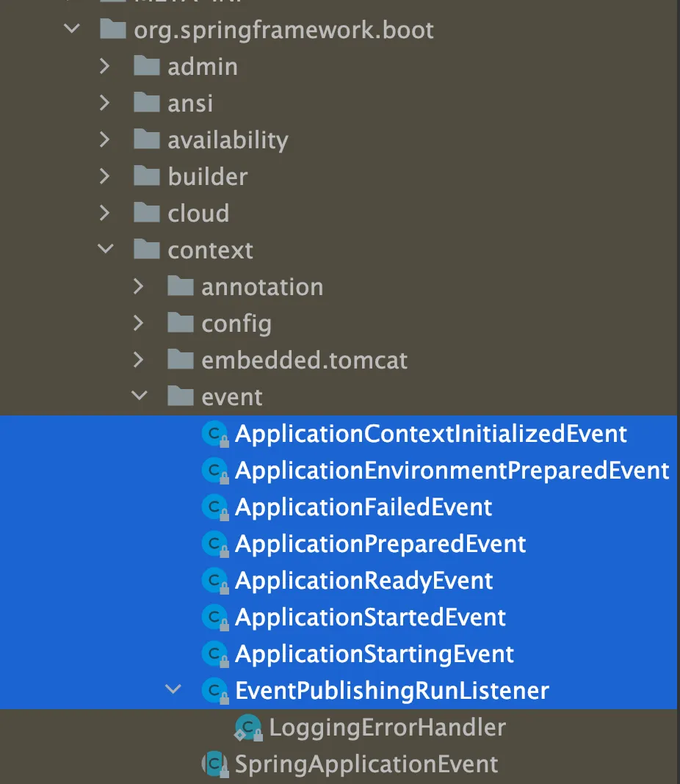
Task: Click the class icon beside ApplicationStartingEvent
Action: (x=215, y=655)
